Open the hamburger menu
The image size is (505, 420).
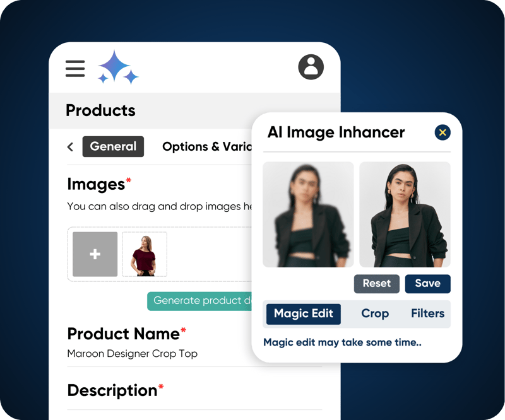(75, 69)
